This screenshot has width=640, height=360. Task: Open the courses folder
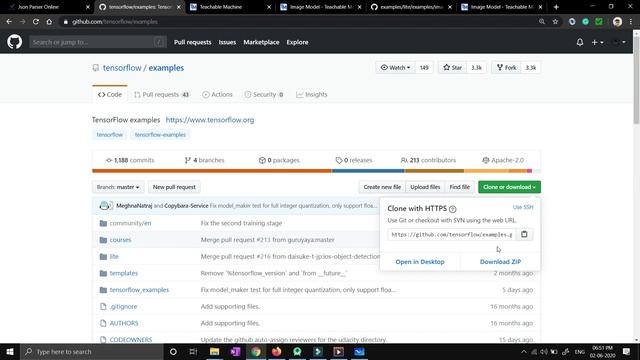click(120, 240)
